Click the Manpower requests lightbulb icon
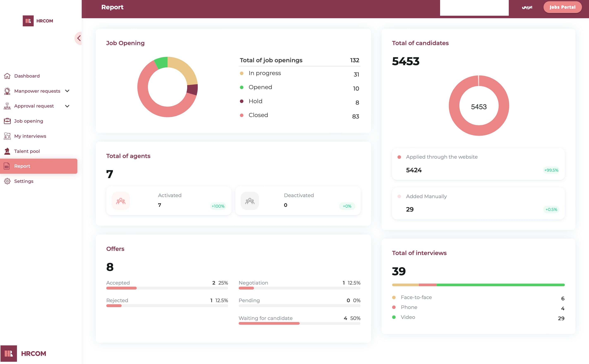Viewport: 589px width, 364px height. (7, 91)
